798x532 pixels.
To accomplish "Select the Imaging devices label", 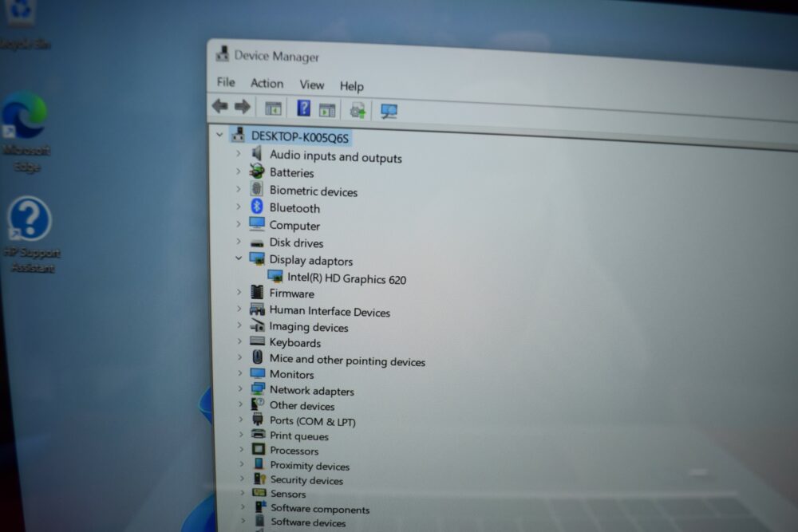I will click(x=308, y=327).
